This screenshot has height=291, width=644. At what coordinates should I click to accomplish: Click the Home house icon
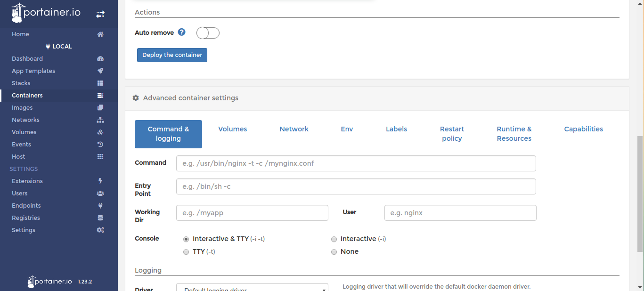click(x=100, y=34)
